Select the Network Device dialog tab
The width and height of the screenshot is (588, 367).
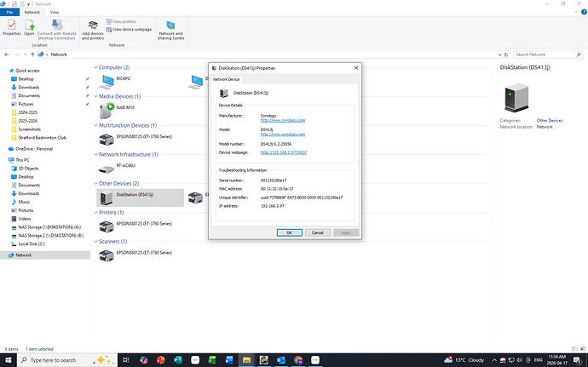point(226,79)
